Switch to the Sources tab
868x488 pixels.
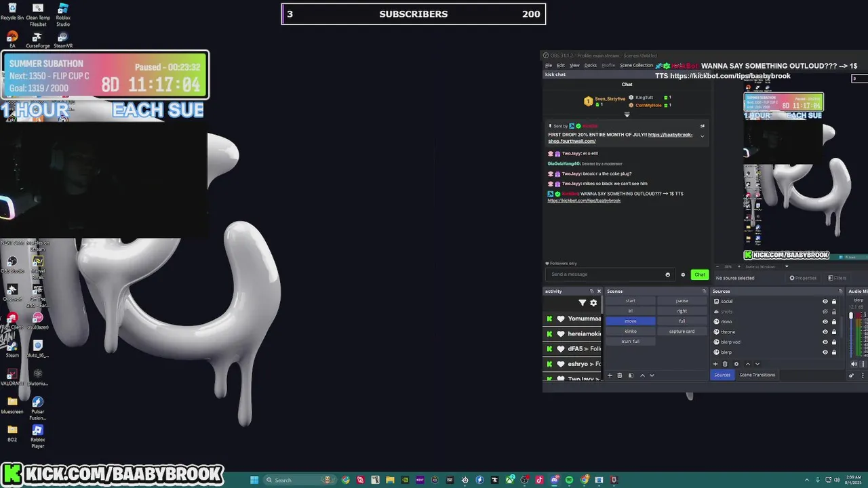722,375
